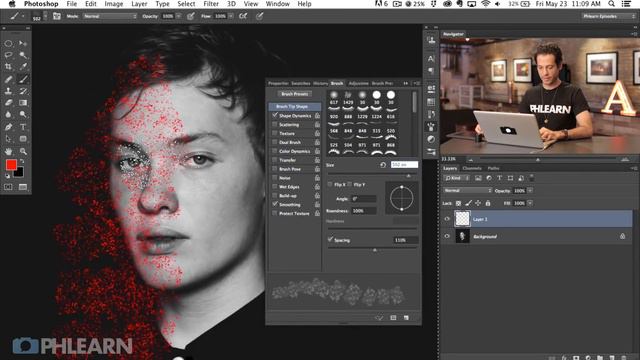Open Spotlight search in menu bar
640x360 pixels.
611,4
